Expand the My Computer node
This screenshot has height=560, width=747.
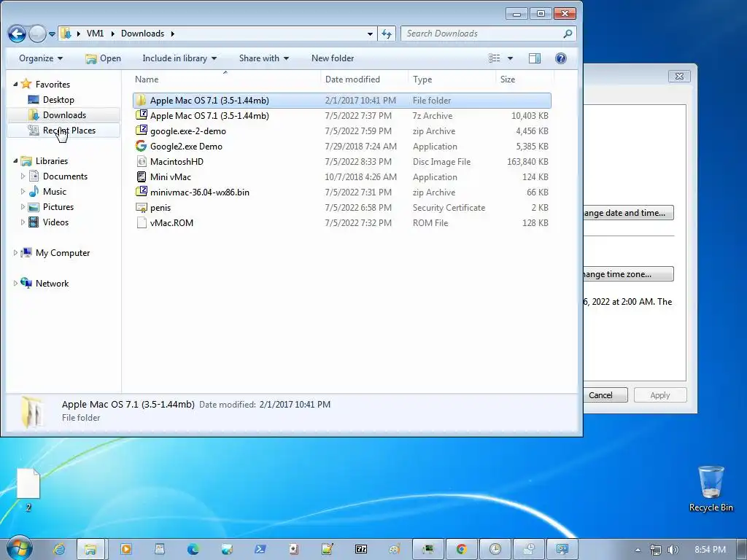pyautogui.click(x=15, y=253)
